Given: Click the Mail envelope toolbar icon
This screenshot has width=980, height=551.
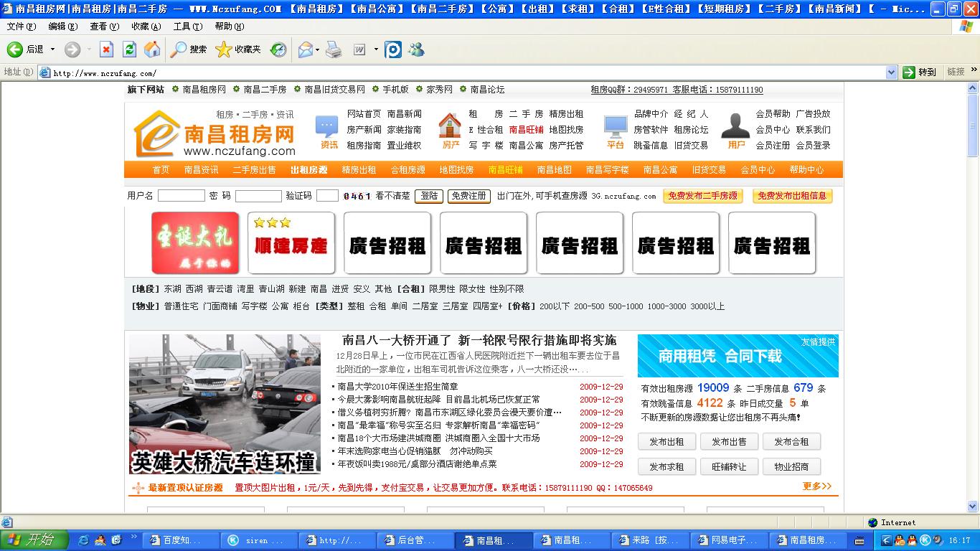Looking at the screenshot, I should [305, 50].
